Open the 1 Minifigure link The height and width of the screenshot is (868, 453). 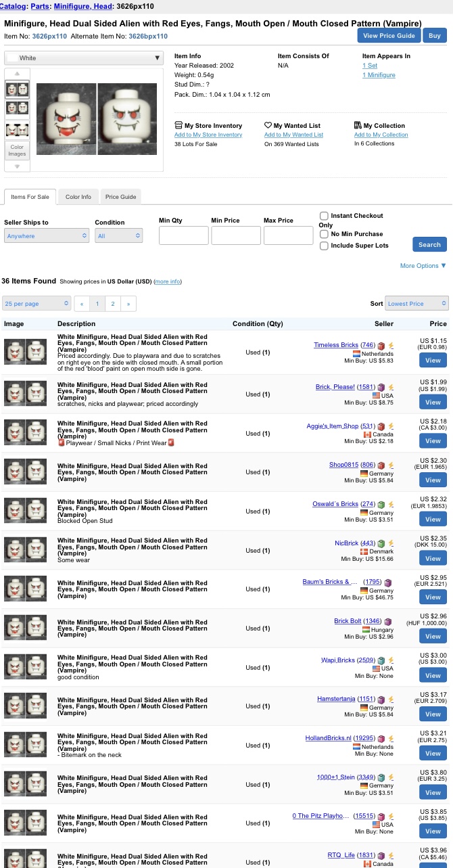pos(379,75)
